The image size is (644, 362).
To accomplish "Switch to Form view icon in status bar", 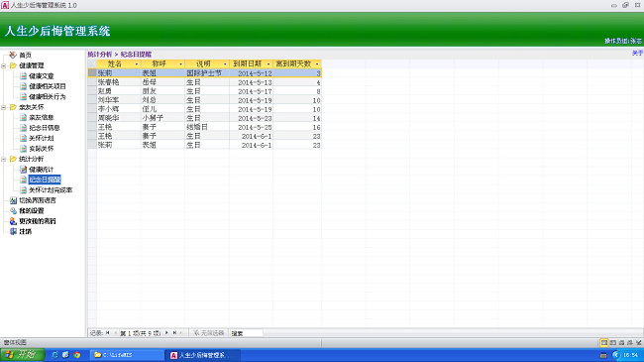I will click(x=604, y=343).
